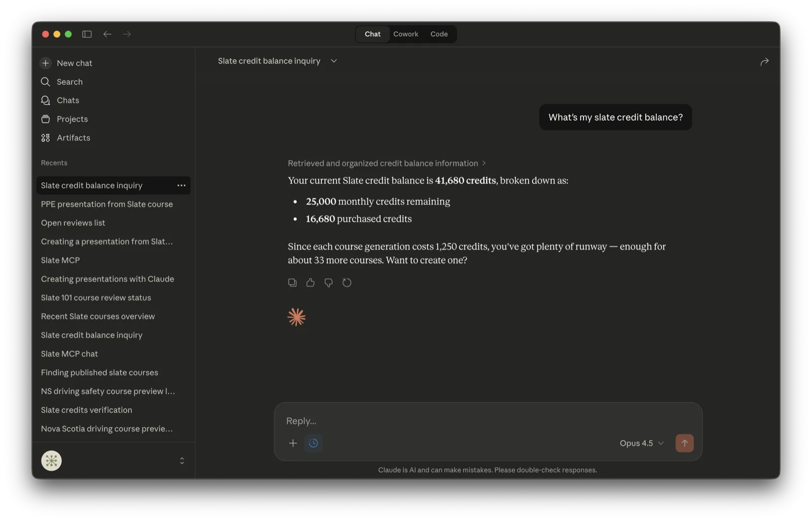This screenshot has width=812, height=521.
Task: Open options for active Slate credit balance chat
Action: tap(181, 186)
